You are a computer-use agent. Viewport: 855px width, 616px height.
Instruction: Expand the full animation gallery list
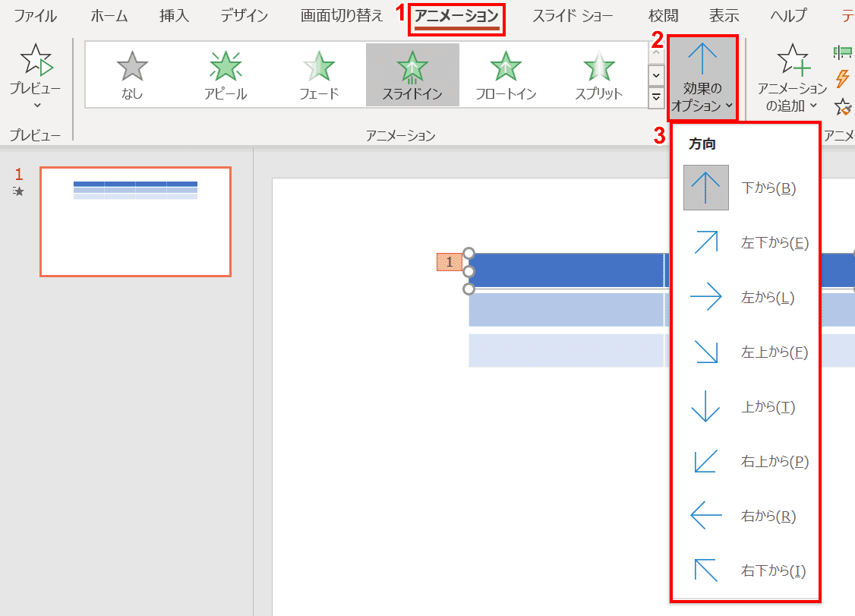pyautogui.click(x=656, y=98)
